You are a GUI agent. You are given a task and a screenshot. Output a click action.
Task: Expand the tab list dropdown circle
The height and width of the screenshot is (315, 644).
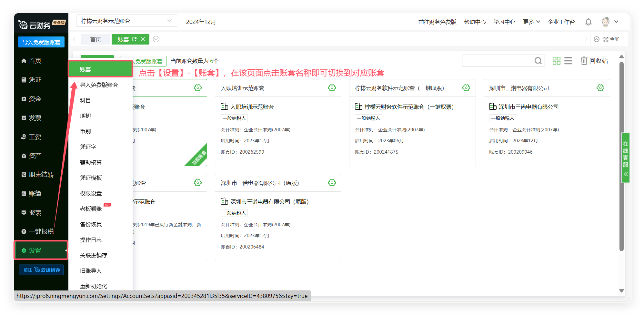(156, 39)
